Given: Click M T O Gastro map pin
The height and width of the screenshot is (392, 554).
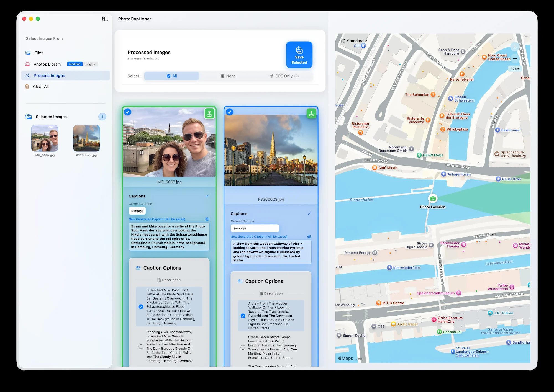Looking at the screenshot, I should point(379,303).
